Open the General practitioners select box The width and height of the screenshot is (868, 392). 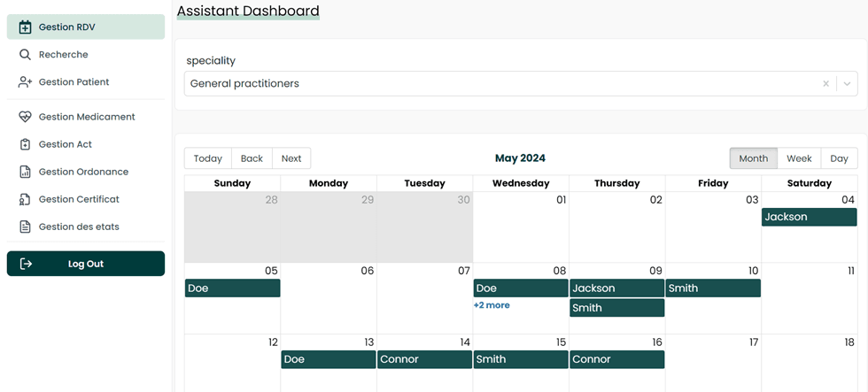coord(496,84)
